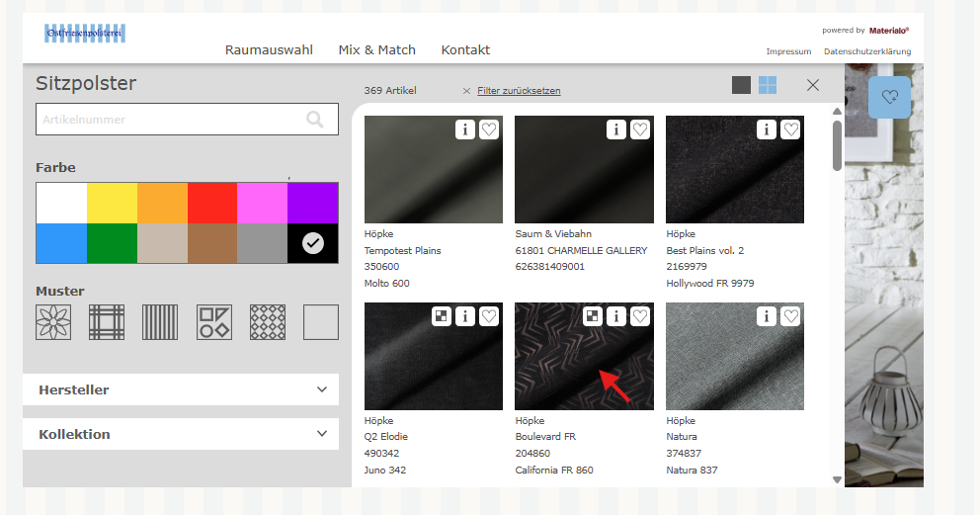The height and width of the screenshot is (515, 980).
Task: Filter by checked plaid pattern
Action: click(x=107, y=322)
